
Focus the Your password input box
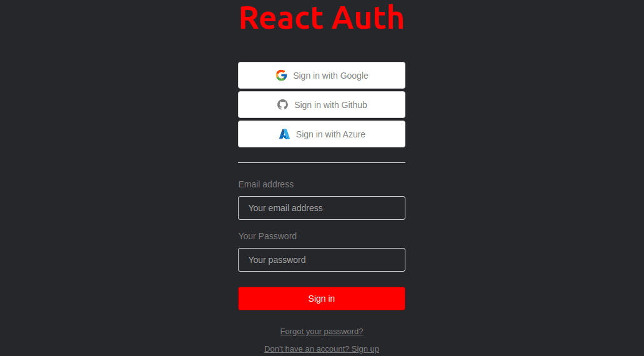click(322, 260)
